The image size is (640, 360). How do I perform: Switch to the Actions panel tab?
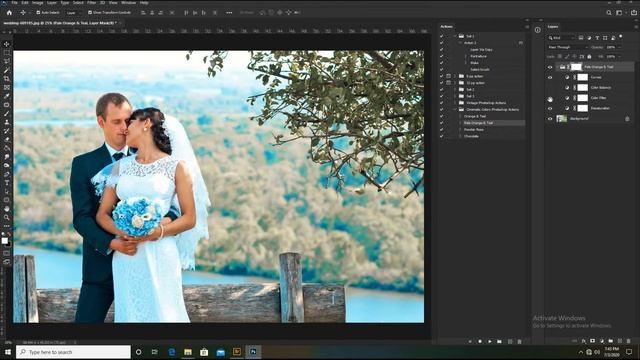point(447,27)
